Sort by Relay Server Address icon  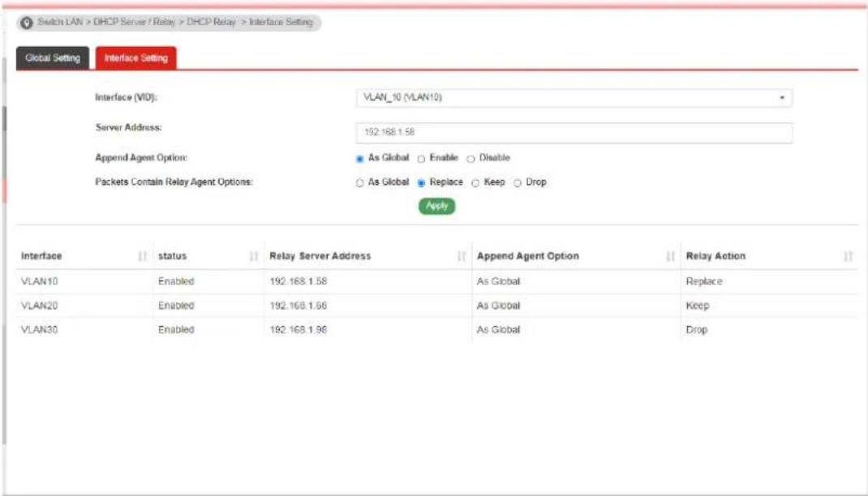461,256
